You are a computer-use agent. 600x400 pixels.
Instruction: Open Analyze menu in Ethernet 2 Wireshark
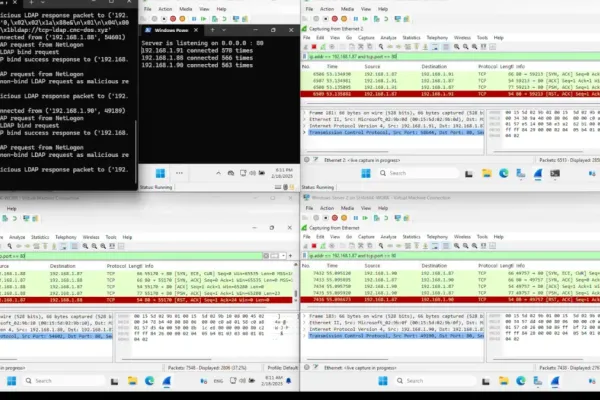point(388,38)
